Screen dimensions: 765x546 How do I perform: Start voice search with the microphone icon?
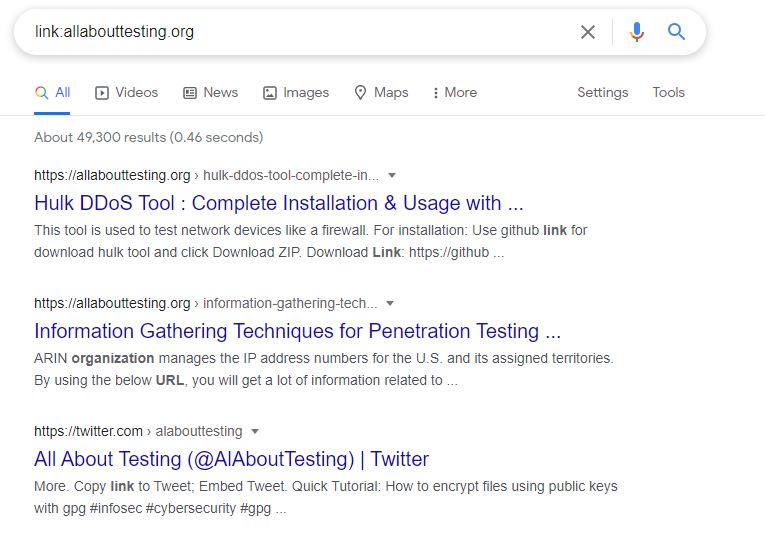[636, 32]
